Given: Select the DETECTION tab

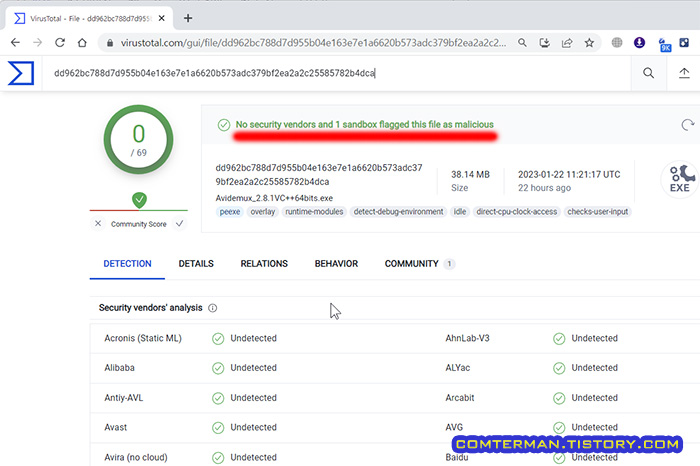Looking at the screenshot, I should click(x=127, y=264).
